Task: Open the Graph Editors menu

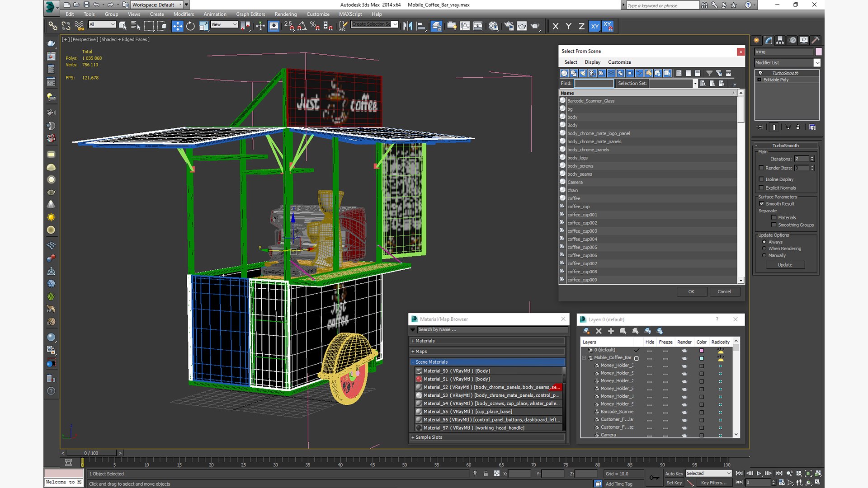Action: click(x=250, y=14)
